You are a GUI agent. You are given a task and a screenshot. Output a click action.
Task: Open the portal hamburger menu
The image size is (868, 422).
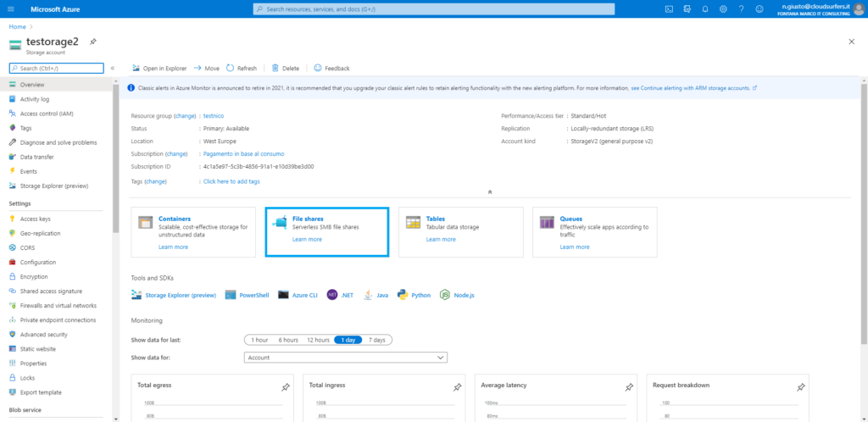(x=11, y=8)
